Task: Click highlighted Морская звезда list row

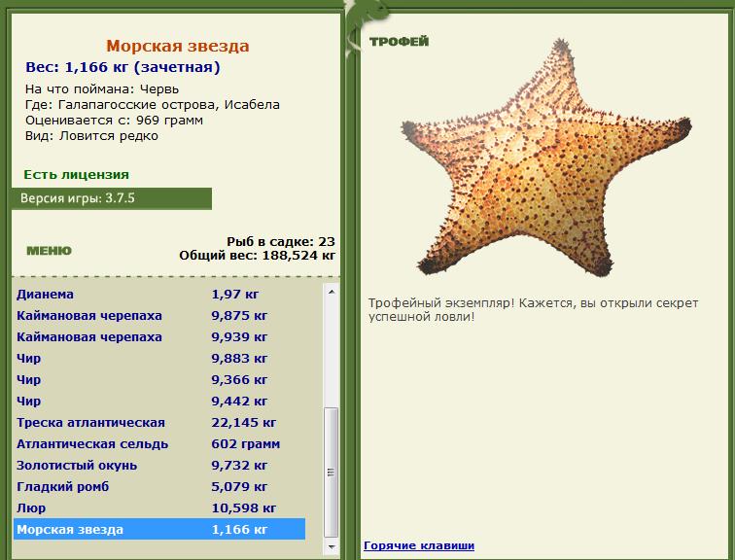Action: tap(159, 530)
